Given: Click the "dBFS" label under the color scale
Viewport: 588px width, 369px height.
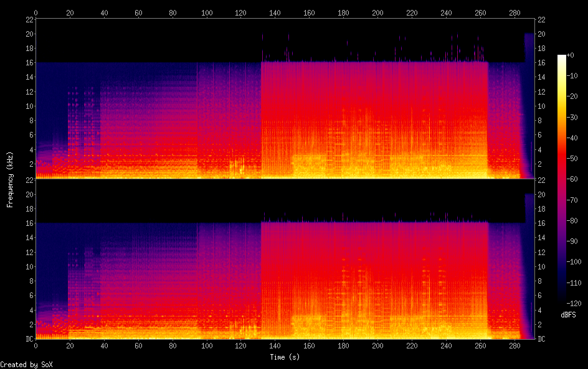Looking at the screenshot, I should coord(567,315).
